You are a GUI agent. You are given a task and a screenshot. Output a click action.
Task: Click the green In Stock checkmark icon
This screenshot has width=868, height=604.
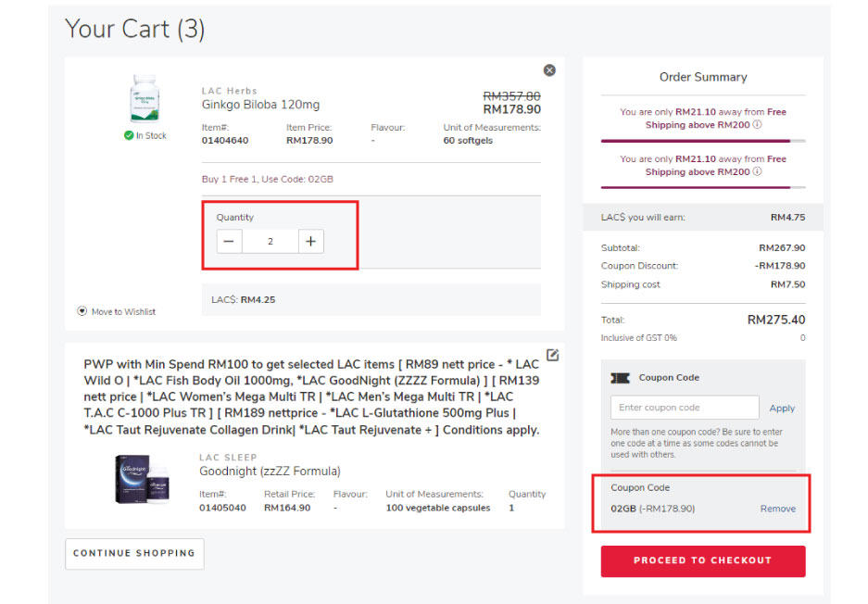click(129, 135)
